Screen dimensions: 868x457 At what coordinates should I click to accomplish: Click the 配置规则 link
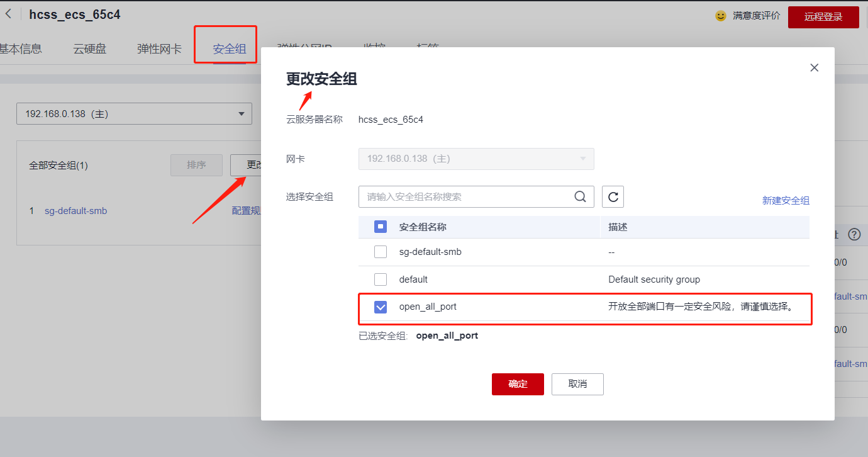(247, 211)
